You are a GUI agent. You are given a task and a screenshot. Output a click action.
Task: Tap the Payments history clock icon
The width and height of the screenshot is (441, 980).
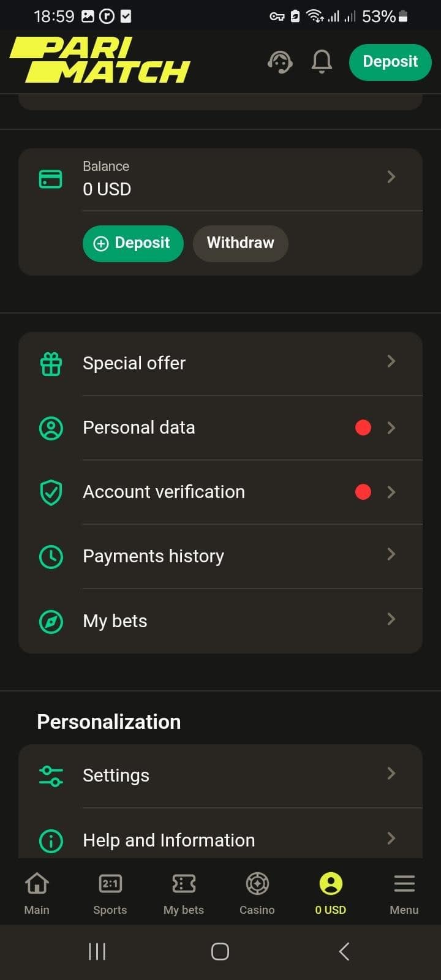[51, 557]
